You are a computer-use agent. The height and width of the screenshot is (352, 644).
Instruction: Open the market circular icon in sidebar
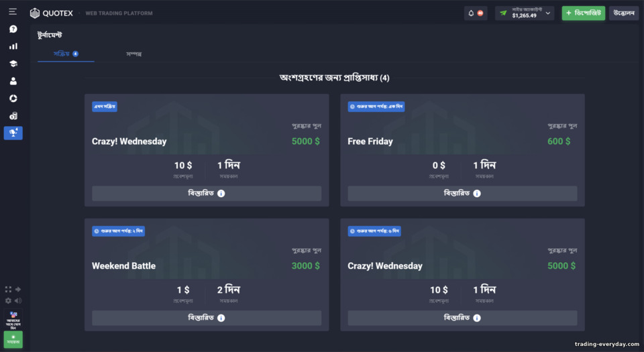13,99
